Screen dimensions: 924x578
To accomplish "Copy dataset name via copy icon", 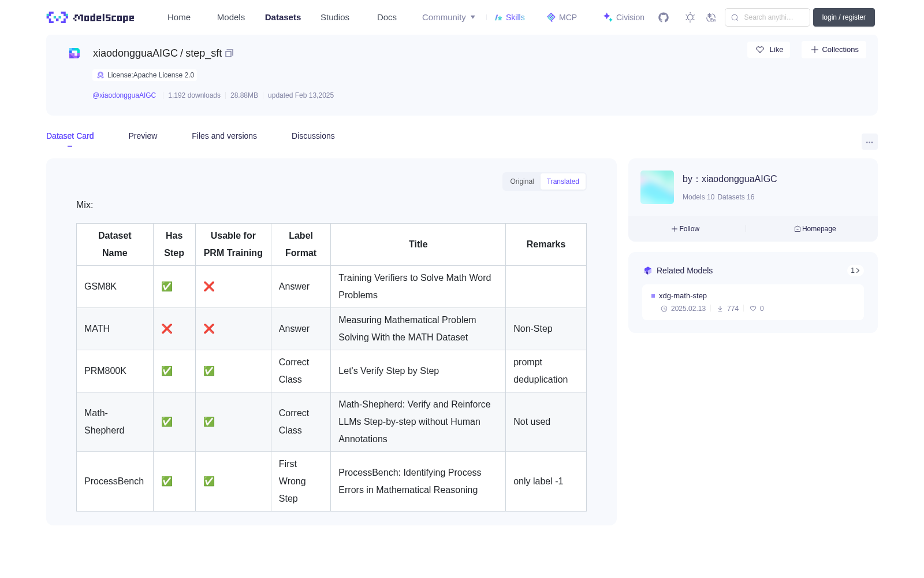I will (x=229, y=53).
